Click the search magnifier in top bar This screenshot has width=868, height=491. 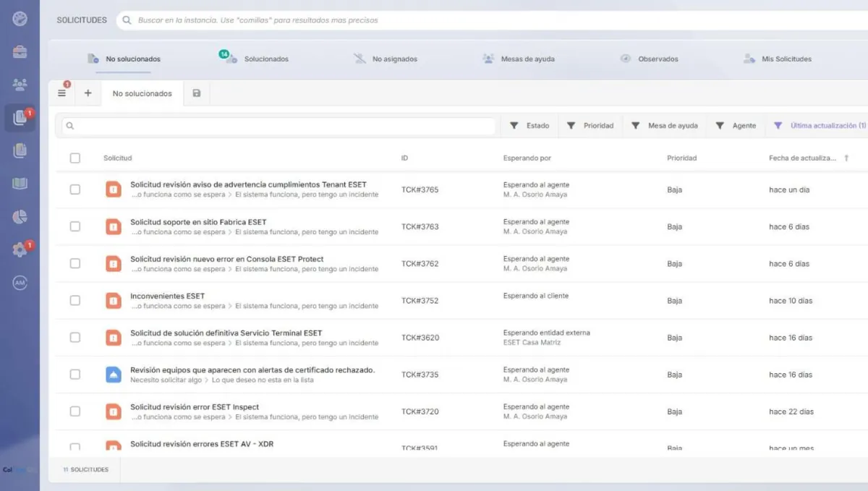click(127, 20)
